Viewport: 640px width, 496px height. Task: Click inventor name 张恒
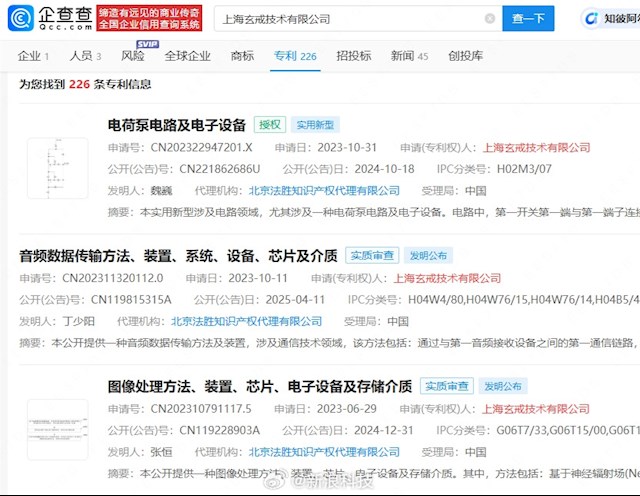click(162, 452)
